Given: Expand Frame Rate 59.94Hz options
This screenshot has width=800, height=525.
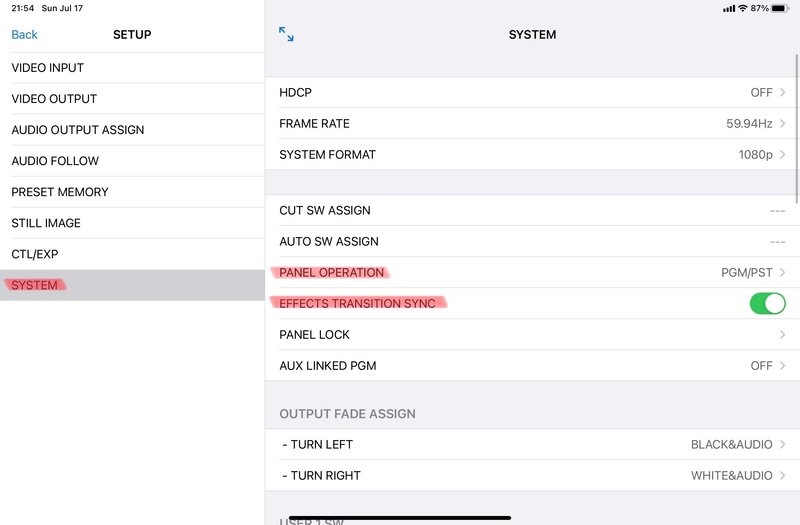Looking at the screenshot, I should pos(782,124).
